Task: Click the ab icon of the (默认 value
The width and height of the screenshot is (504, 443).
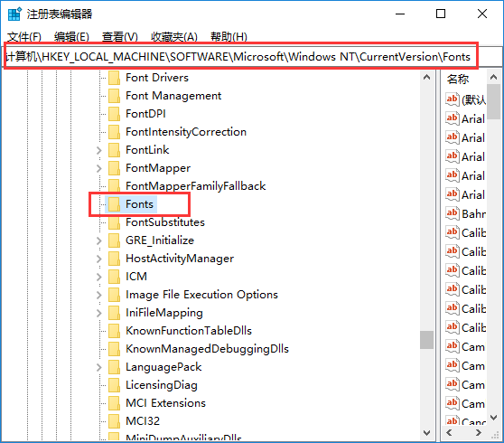Action: coord(452,99)
